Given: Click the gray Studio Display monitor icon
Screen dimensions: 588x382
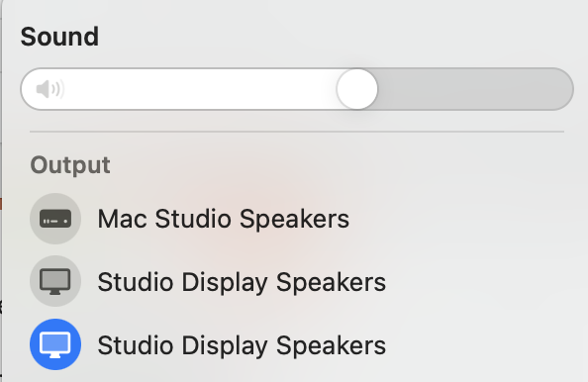Looking at the screenshot, I should point(55,281).
